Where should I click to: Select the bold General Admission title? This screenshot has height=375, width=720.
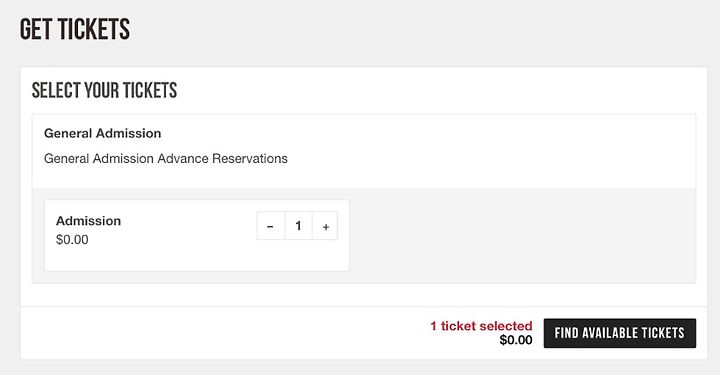(102, 133)
